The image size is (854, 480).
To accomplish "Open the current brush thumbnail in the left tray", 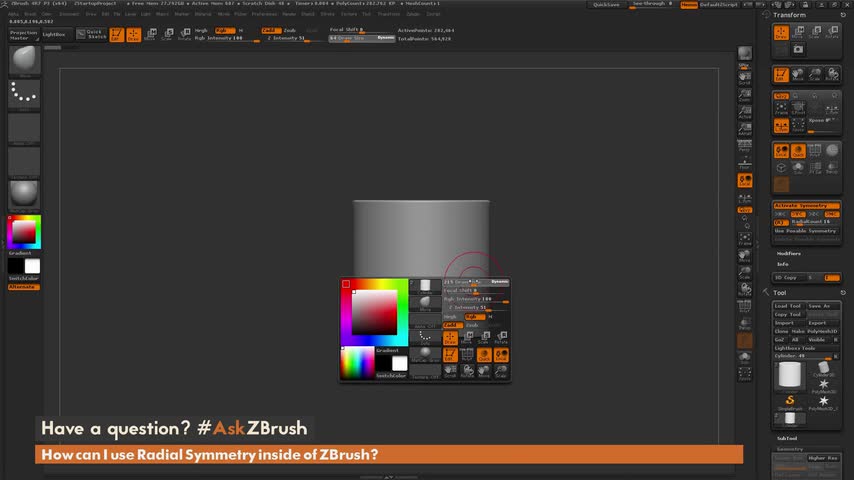I will tap(24, 60).
